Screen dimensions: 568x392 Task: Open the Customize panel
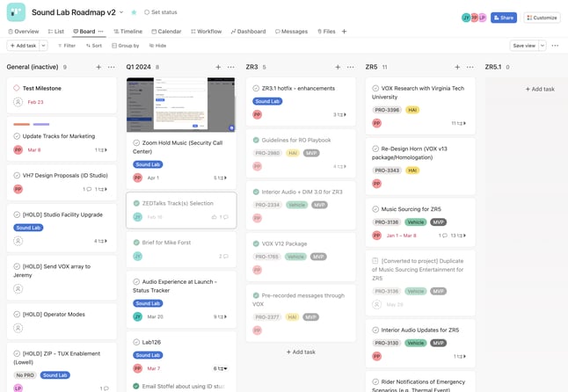542,18
